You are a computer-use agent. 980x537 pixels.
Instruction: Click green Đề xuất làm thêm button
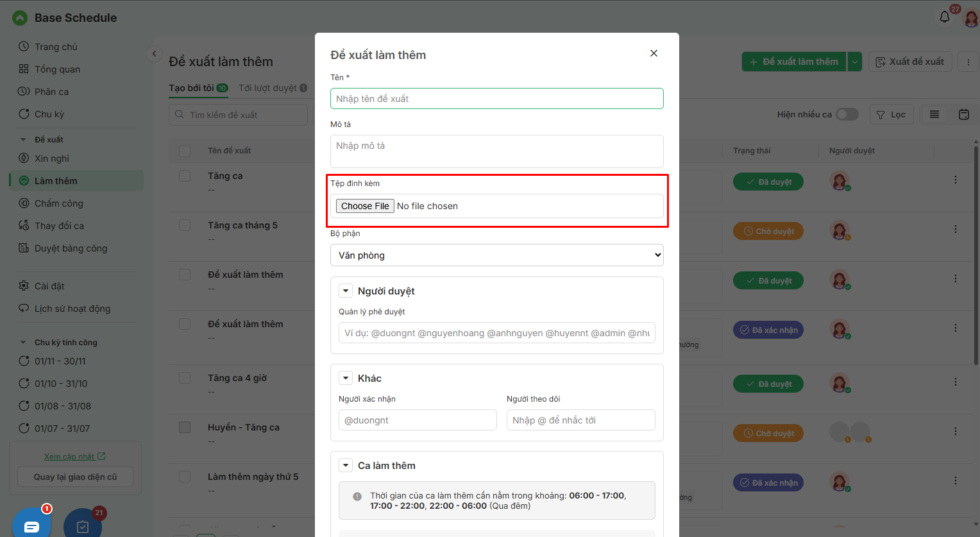pyautogui.click(x=794, y=62)
